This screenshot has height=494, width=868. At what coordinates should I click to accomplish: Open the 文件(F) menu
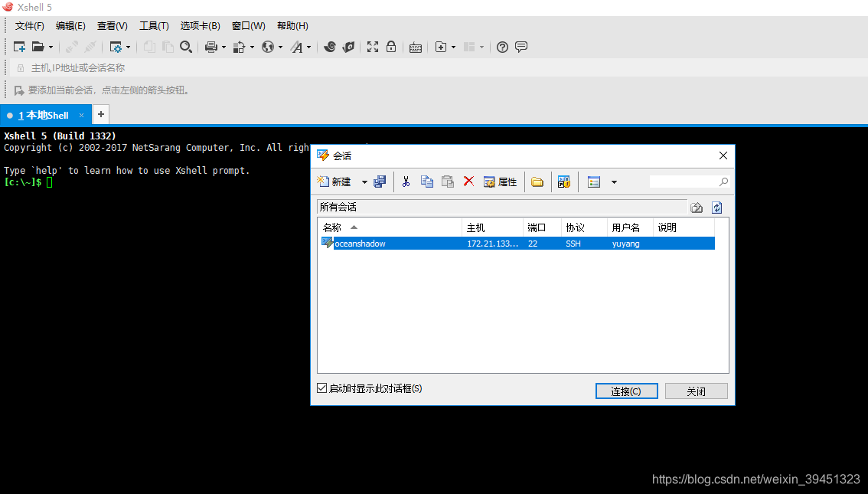[x=29, y=26]
